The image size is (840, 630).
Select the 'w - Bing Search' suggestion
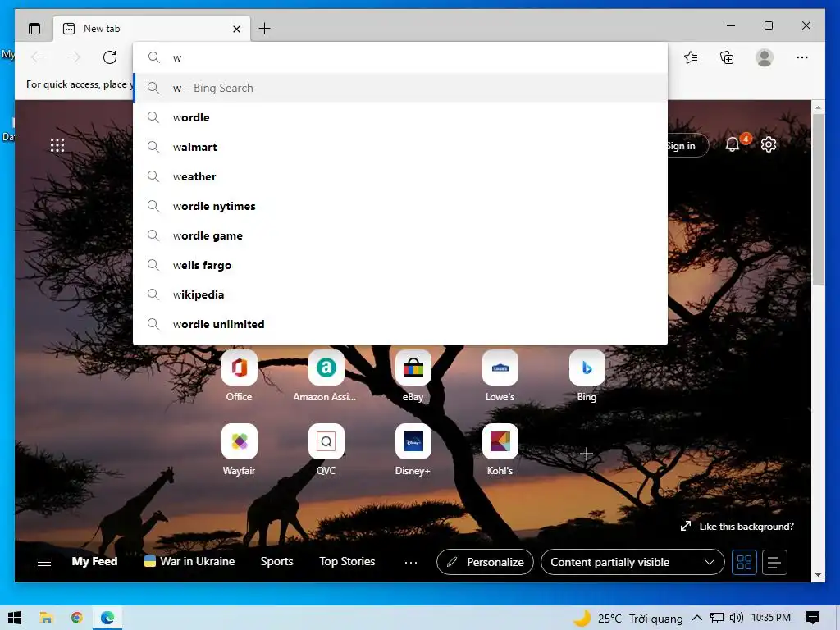[x=400, y=88]
